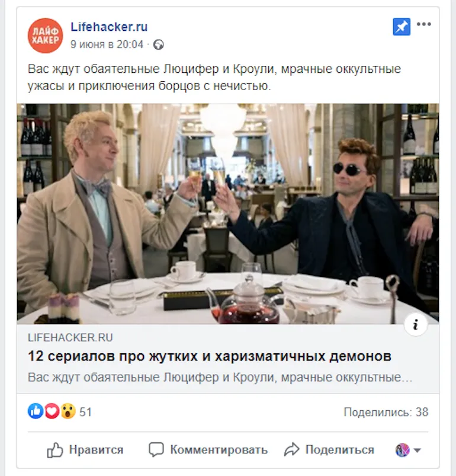Click the LIFEHACKER.RU domain label
Image resolution: width=456 pixels, height=476 pixels.
pyautogui.click(x=70, y=337)
